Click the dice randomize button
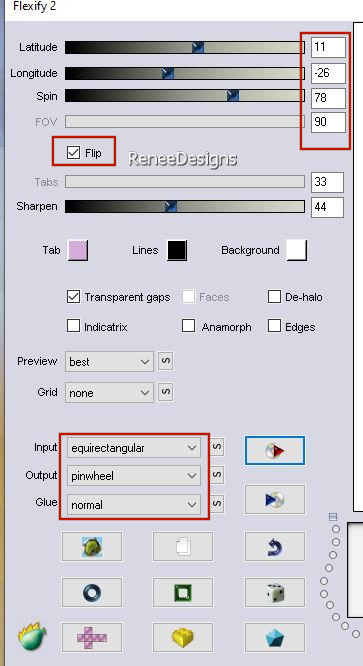The width and height of the screenshot is (363, 666). [275, 593]
